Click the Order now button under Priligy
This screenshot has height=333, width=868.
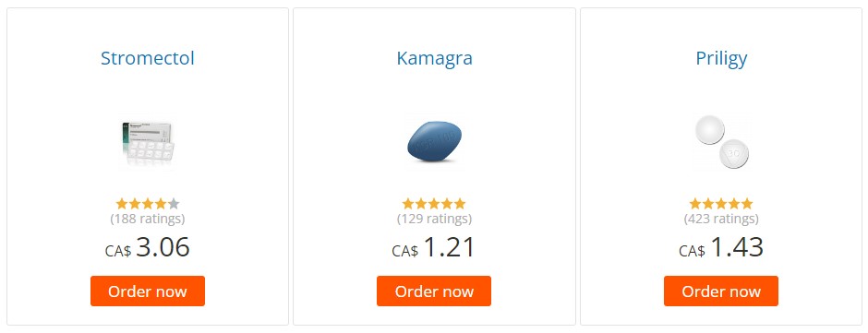coord(721,291)
